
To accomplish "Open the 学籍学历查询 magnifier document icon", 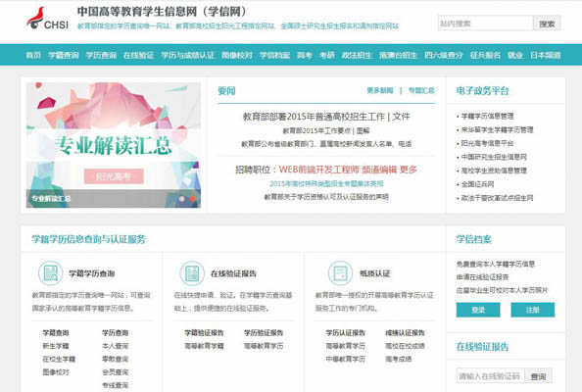I will 51,273.
